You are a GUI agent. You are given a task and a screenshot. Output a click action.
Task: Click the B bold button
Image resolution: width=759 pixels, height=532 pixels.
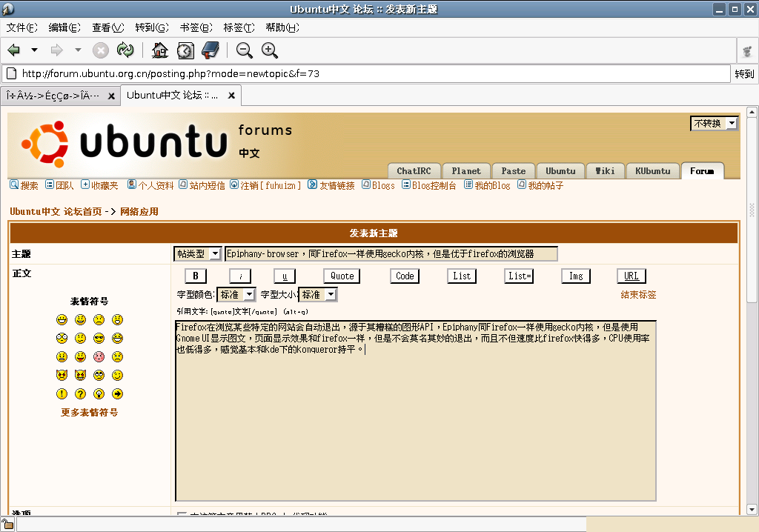196,276
